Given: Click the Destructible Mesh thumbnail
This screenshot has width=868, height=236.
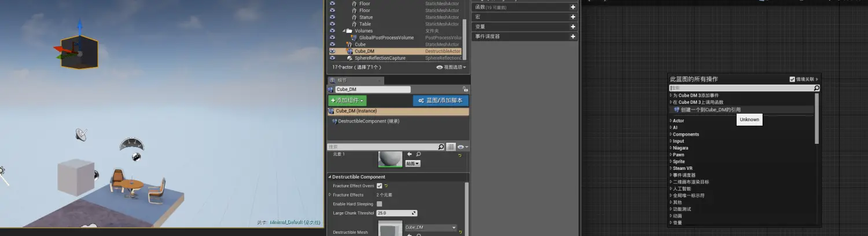Looking at the screenshot, I should [x=391, y=228].
